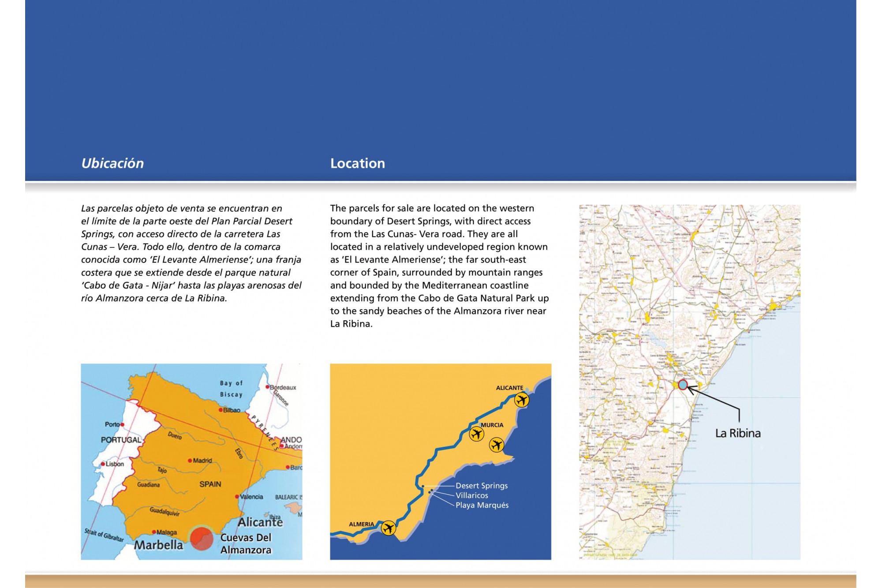Click the large 'Marbella' label
The image size is (882, 588).
158,545
